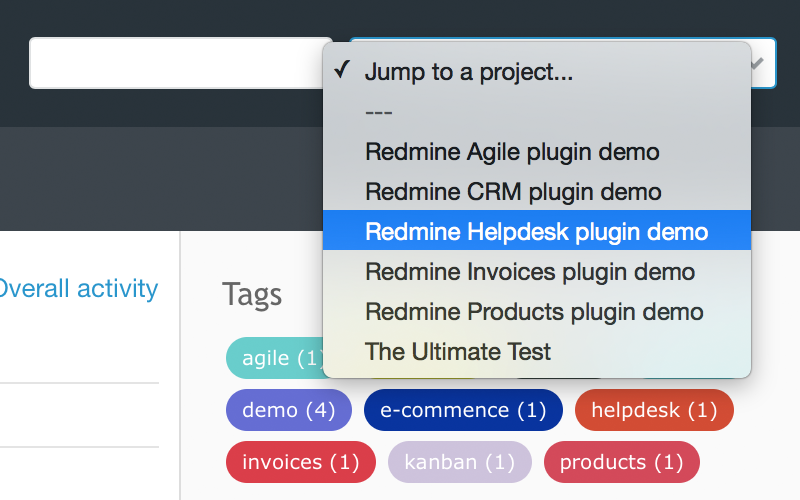This screenshot has width=800, height=500.
Task: Collapse the project jump dropdown via its chevron
Action: coord(759,63)
